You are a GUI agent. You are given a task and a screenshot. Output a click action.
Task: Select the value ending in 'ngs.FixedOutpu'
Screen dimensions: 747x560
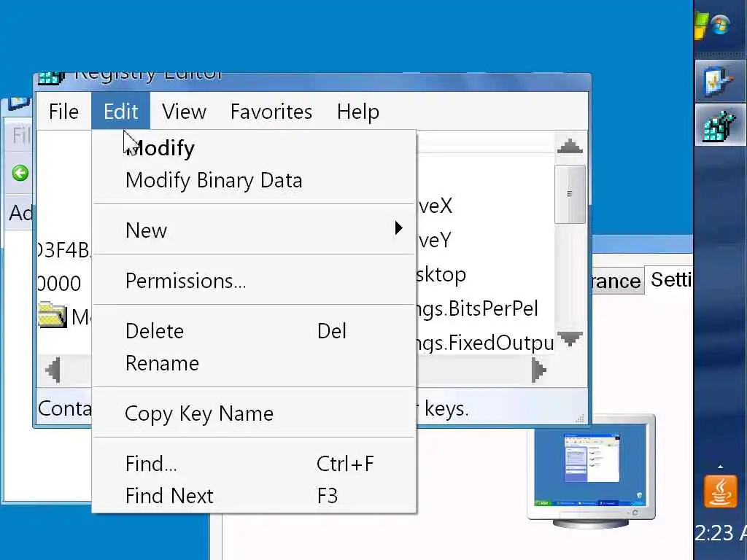pyautogui.click(x=485, y=343)
